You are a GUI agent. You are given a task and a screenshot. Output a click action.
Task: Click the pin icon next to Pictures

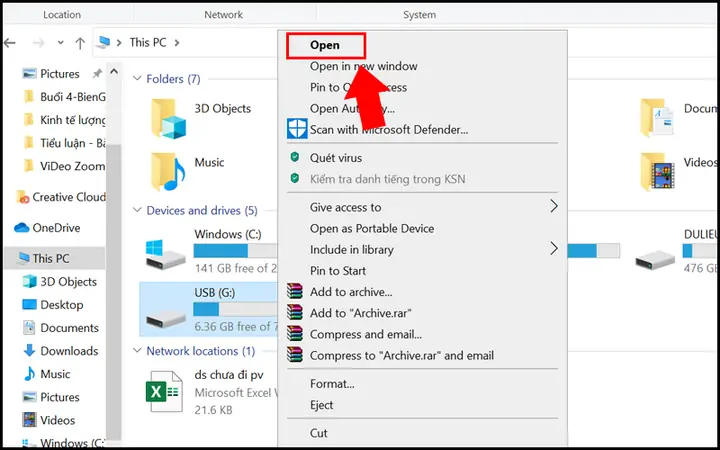point(97,73)
